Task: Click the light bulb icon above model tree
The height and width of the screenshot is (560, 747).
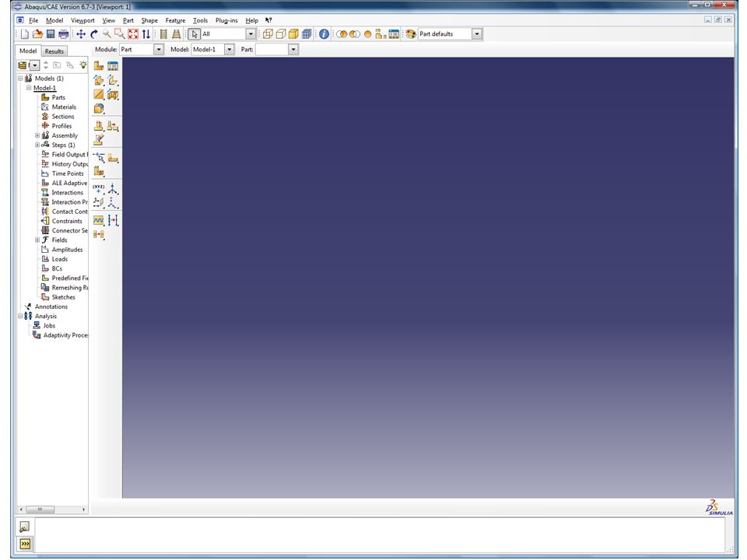Action: [x=83, y=65]
